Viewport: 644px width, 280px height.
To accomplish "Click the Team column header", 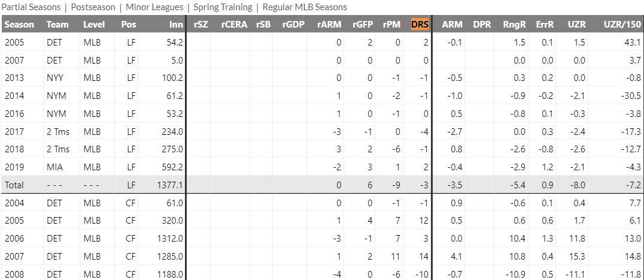I will point(57,25).
